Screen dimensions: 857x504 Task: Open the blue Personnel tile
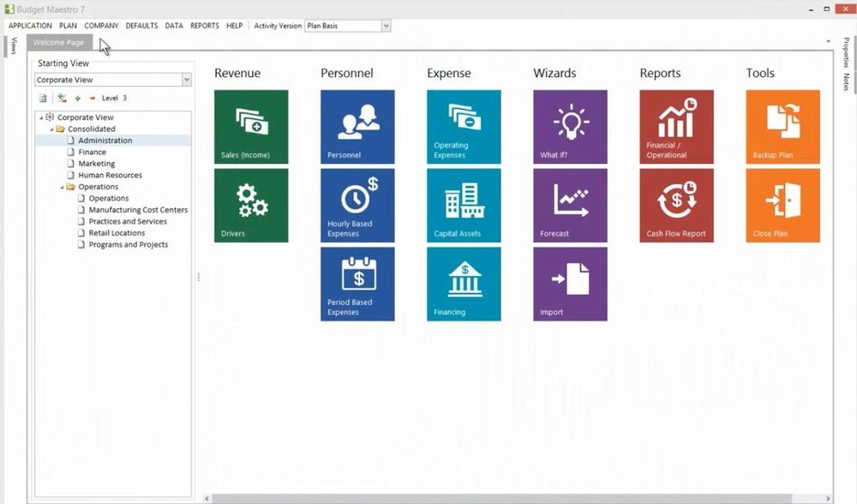[x=357, y=127]
